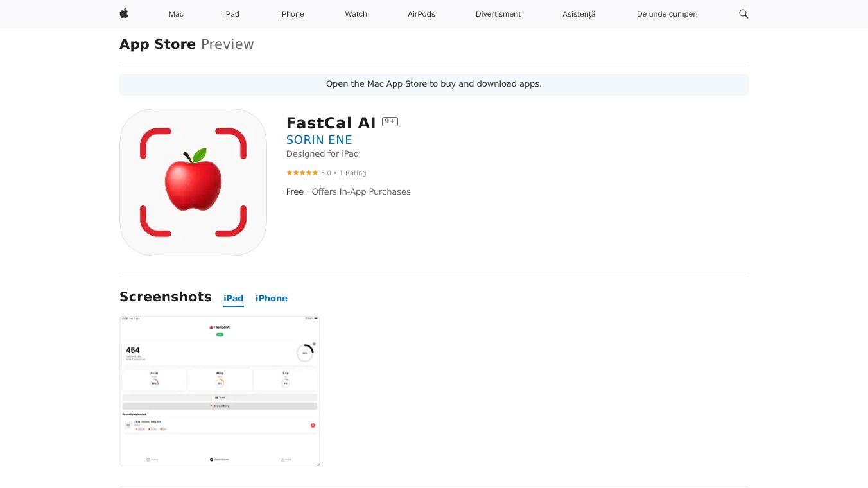Visit developer SORIN ENE's page

[319, 139]
